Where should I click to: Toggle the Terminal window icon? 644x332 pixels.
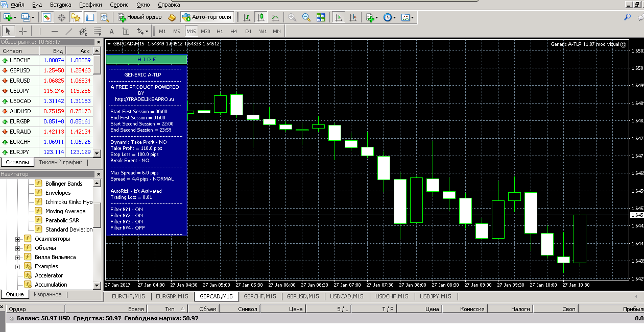[90, 17]
